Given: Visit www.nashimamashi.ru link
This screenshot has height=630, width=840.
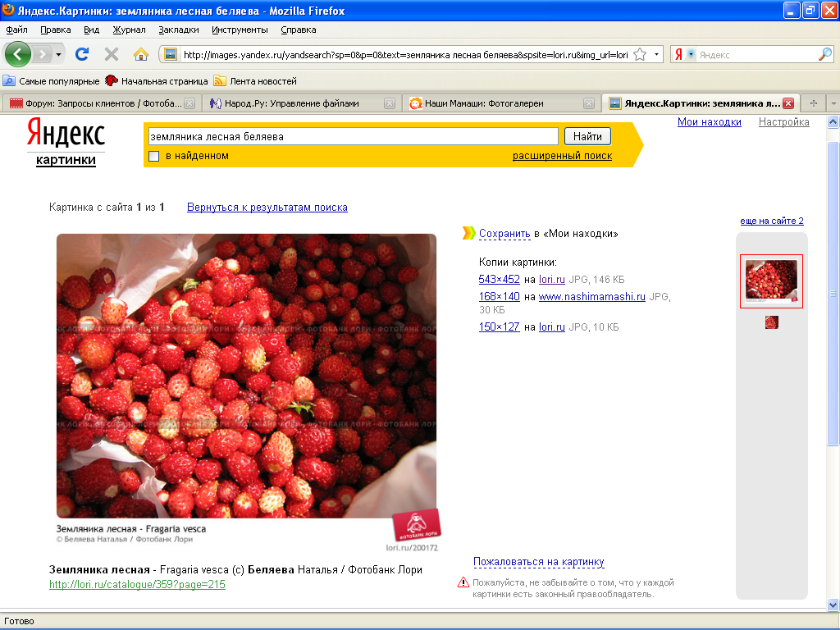Looking at the screenshot, I should 592,296.
